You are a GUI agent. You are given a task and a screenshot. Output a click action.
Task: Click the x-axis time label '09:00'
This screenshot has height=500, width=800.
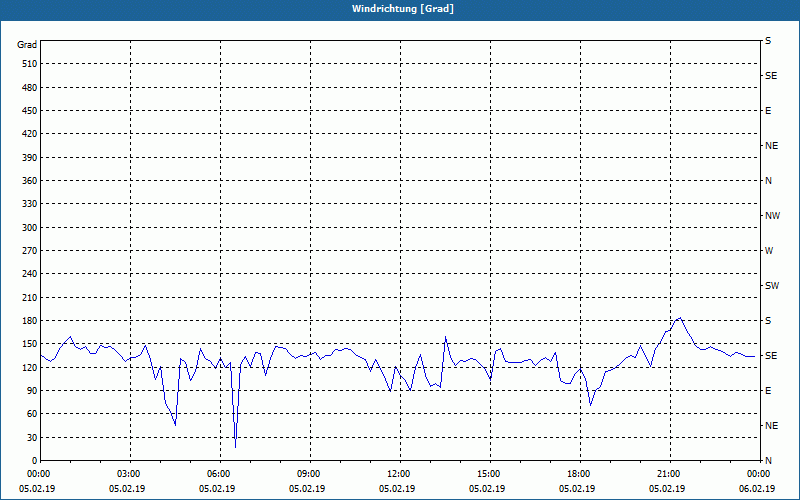click(x=309, y=474)
